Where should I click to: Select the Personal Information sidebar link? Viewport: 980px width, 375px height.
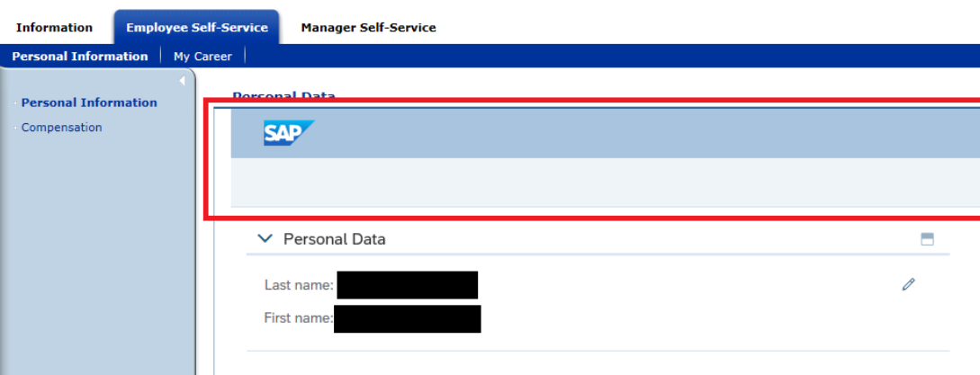89,103
